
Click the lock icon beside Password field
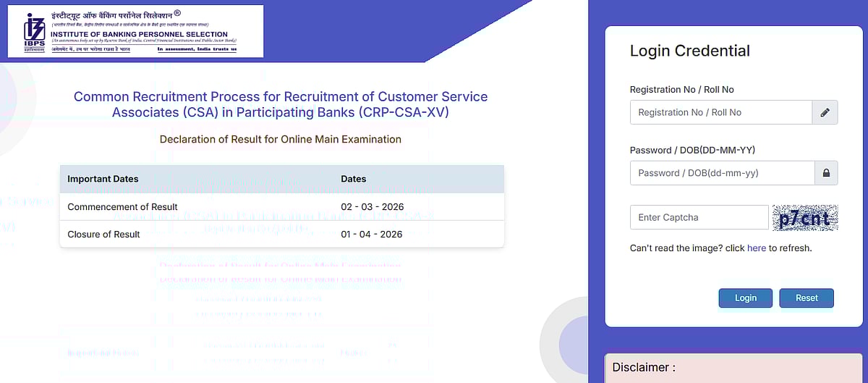pyautogui.click(x=825, y=173)
